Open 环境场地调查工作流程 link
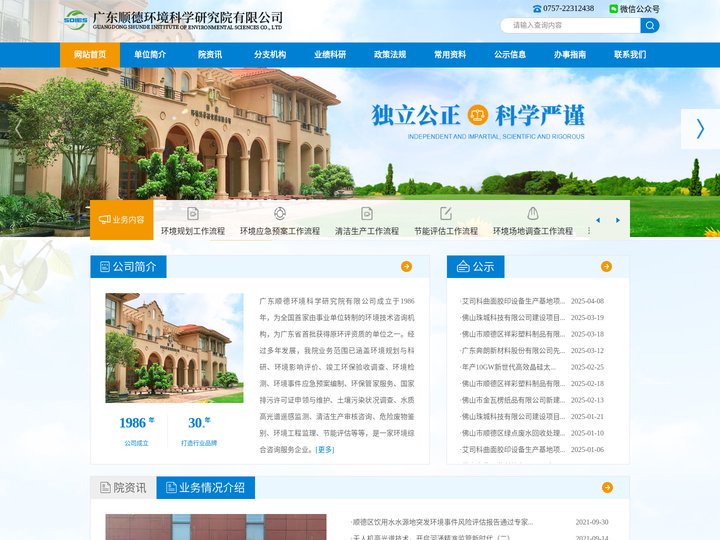This screenshot has height=540, width=720. (533, 231)
